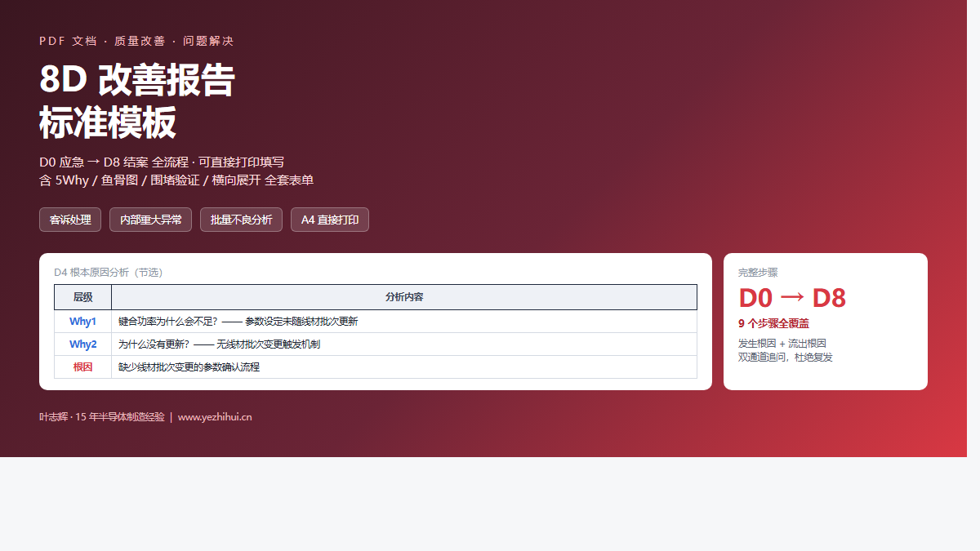Click the A4 直接打印 tag
Image resolution: width=980 pixels, height=551 pixels.
click(x=330, y=220)
